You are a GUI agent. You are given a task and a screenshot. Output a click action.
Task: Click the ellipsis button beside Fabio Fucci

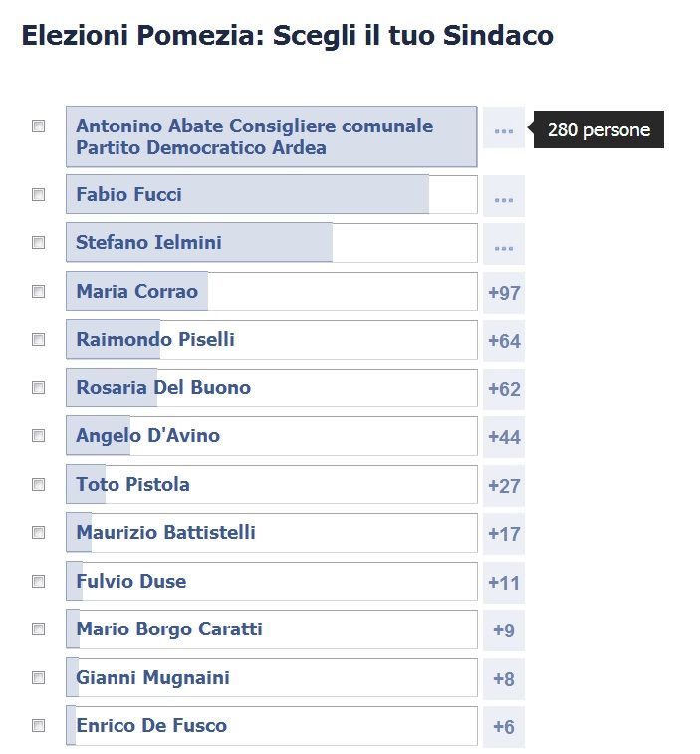504,195
